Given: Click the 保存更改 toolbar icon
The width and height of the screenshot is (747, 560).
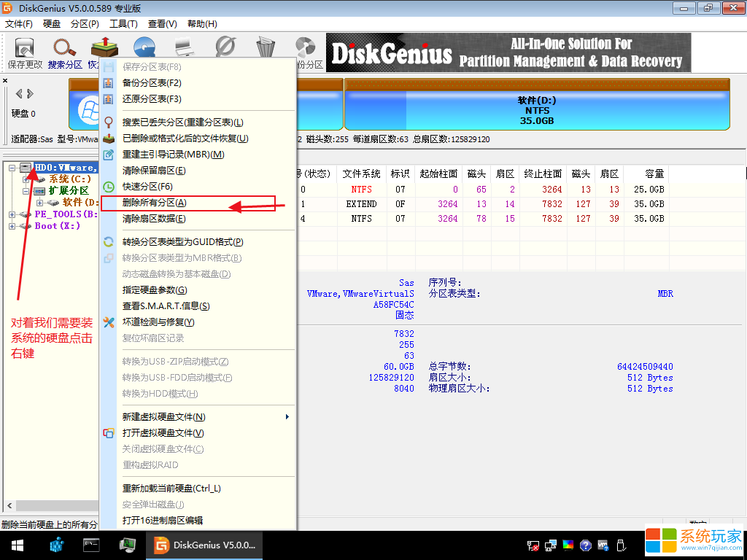Looking at the screenshot, I should [x=25, y=47].
